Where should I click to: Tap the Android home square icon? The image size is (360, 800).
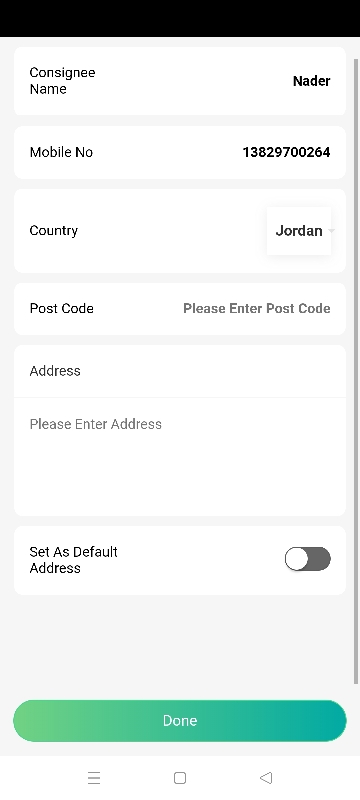[x=179, y=778]
